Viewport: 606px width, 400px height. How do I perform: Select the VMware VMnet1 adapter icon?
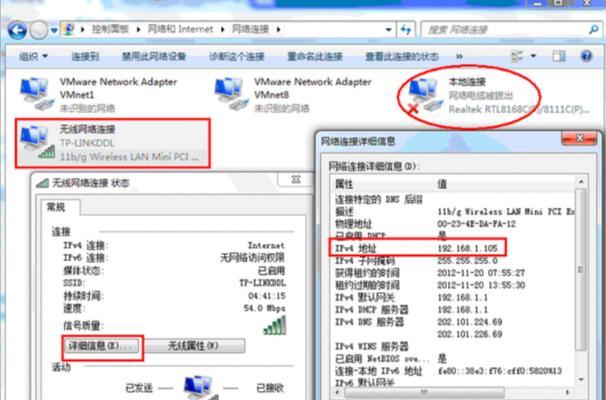(36, 94)
